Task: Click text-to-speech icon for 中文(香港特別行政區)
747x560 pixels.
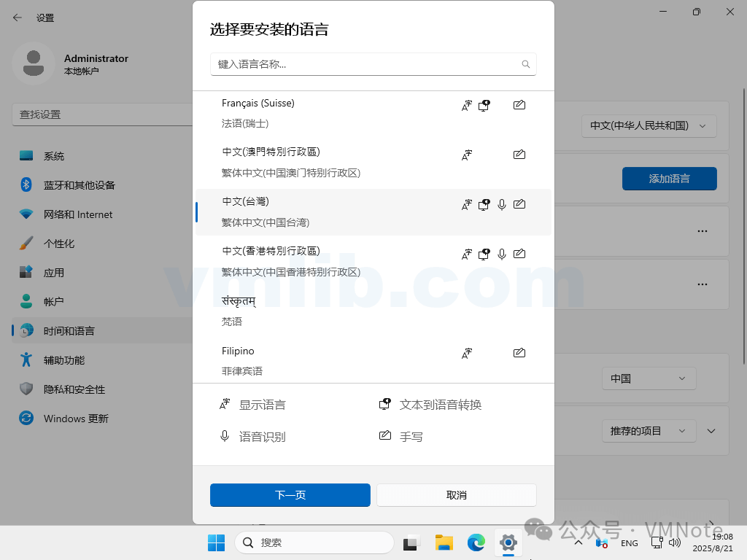Action: (x=484, y=254)
